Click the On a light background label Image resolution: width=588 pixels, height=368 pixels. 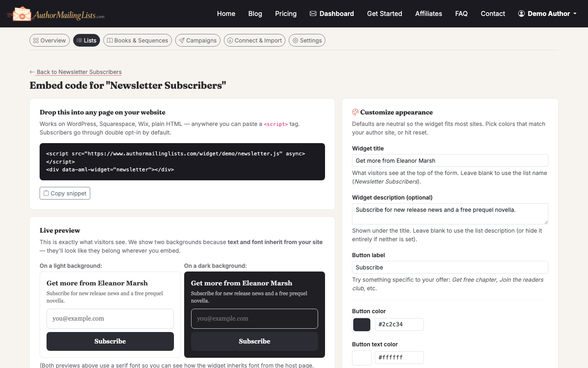pos(71,266)
